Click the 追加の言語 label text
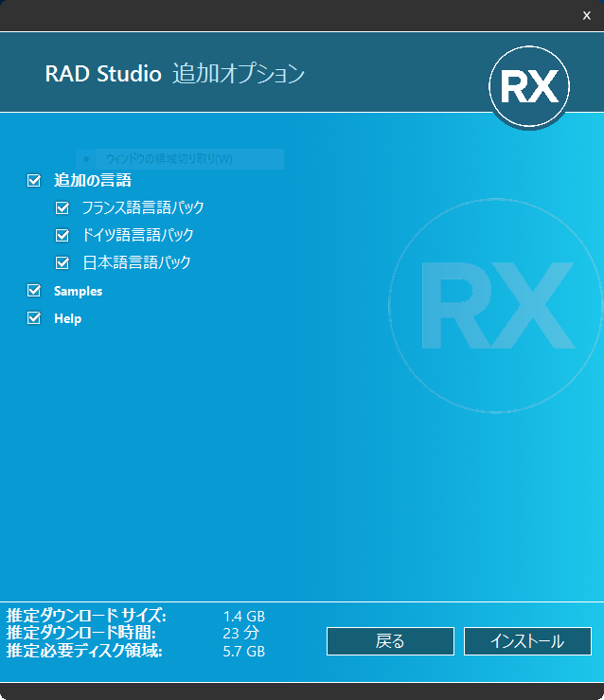 point(93,180)
